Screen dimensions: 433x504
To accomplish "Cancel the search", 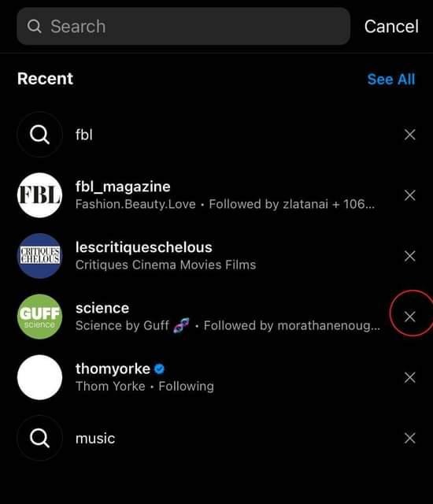I will tap(391, 26).
